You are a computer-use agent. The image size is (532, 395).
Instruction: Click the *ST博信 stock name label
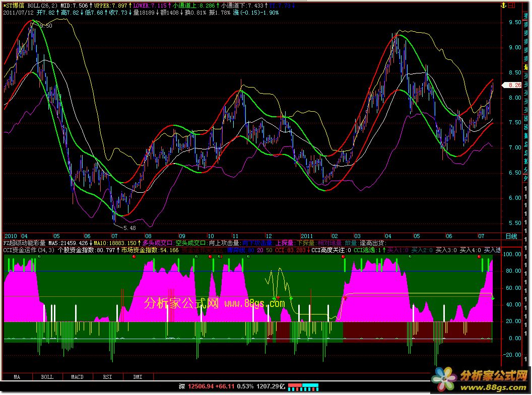pyautogui.click(x=14, y=6)
